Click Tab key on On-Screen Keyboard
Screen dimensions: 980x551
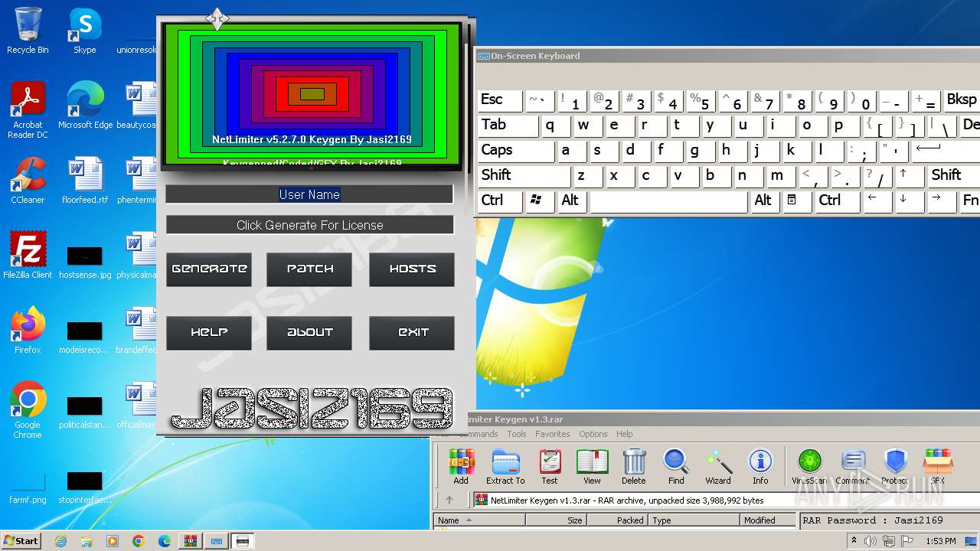pyautogui.click(x=508, y=126)
